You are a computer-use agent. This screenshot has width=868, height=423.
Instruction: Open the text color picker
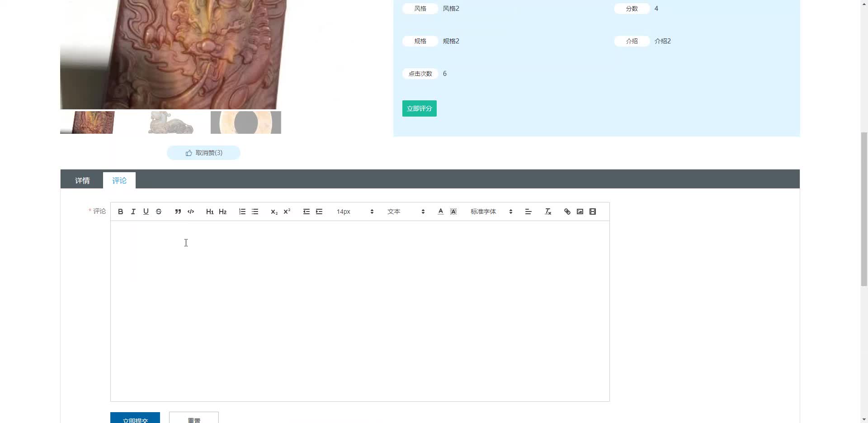click(x=440, y=211)
